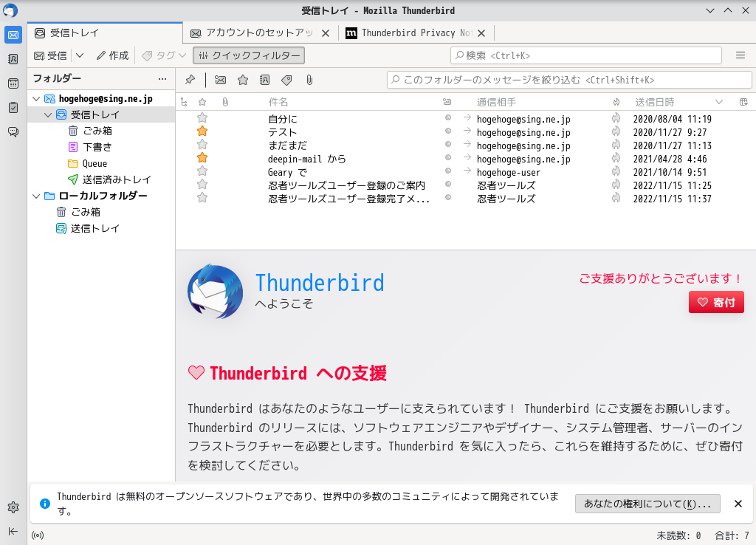Click the online status icon in status bar
756x545 pixels.
tap(38, 535)
